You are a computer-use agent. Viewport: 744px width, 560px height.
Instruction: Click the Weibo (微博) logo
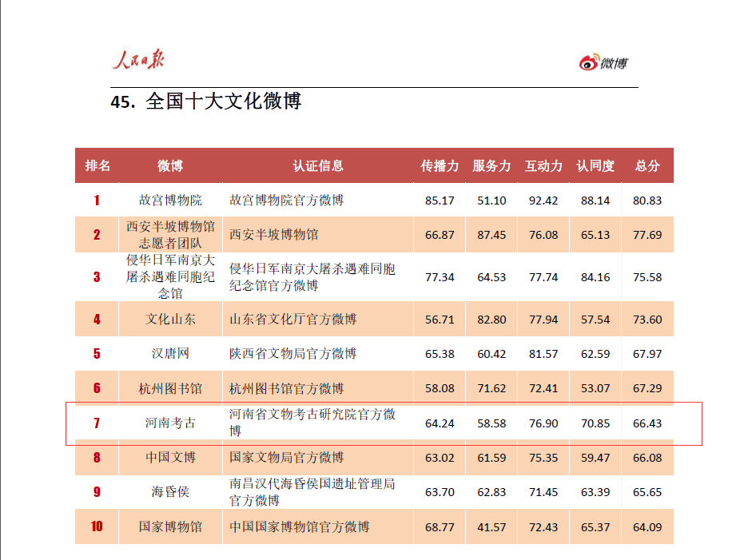pyautogui.click(x=603, y=63)
